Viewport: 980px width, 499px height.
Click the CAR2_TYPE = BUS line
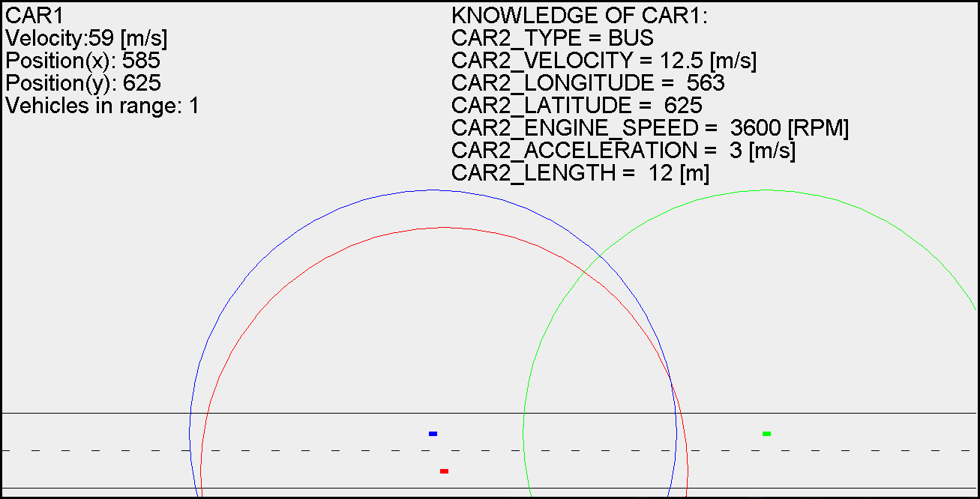coord(553,38)
